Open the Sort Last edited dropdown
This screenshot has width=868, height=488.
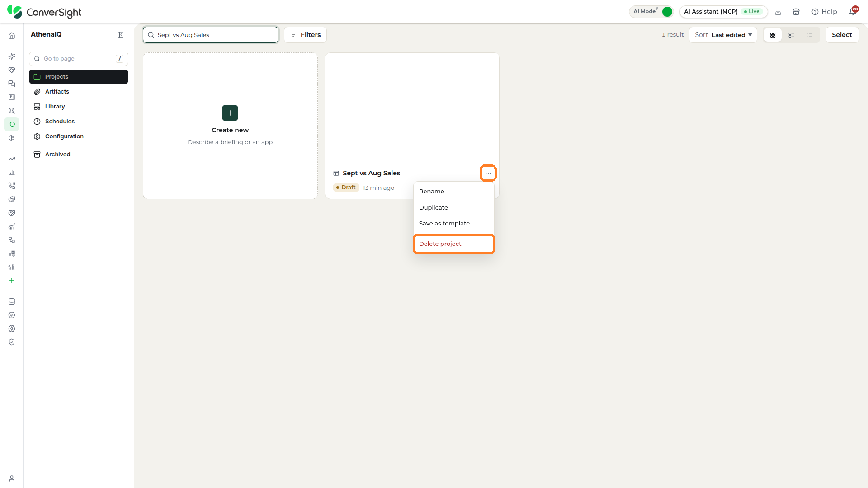(x=723, y=35)
